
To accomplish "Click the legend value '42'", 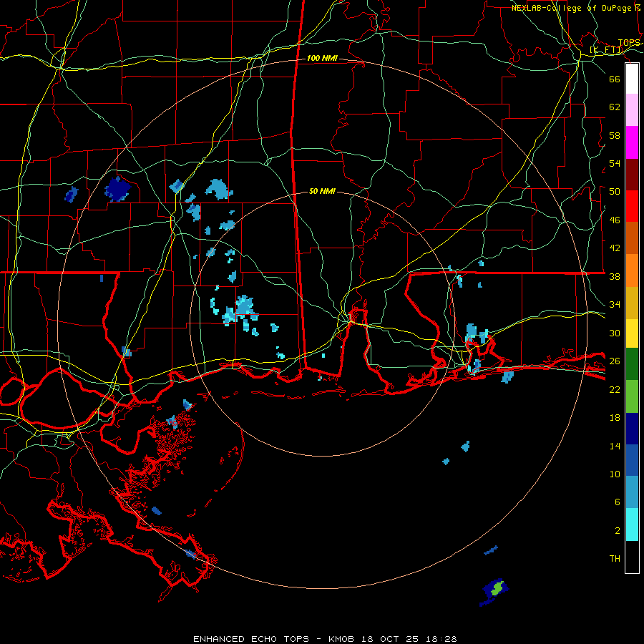I will pyautogui.click(x=615, y=248).
